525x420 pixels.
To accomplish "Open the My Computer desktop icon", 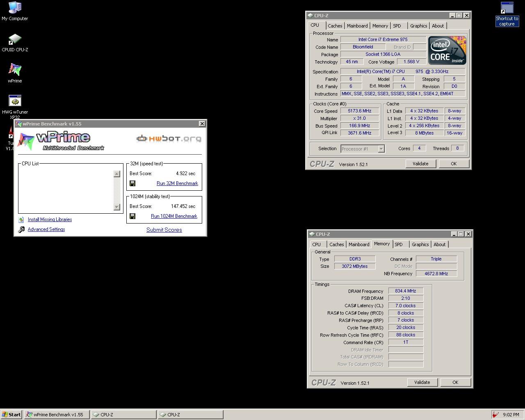I will coord(15,11).
